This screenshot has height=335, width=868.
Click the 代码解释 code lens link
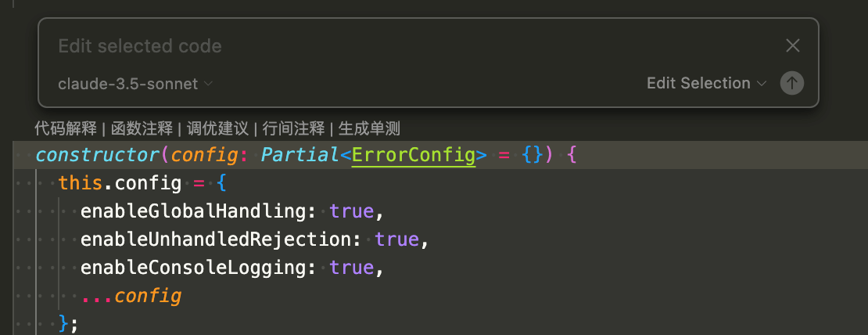[x=66, y=128]
